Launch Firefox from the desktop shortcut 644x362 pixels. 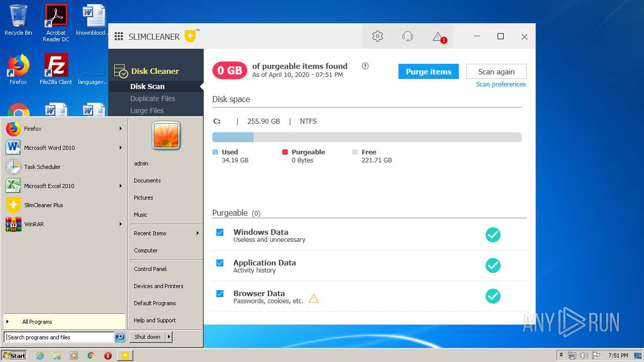coord(18,69)
